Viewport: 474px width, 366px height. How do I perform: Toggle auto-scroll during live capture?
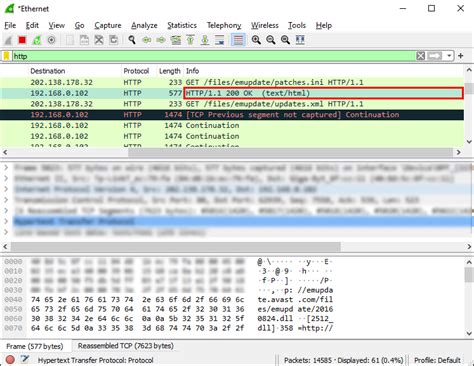220,40
